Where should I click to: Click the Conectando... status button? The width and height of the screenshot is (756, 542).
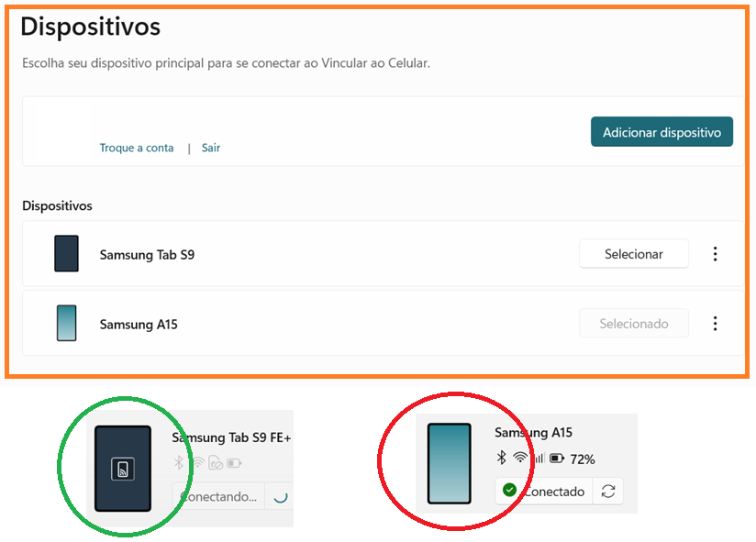coord(218,496)
